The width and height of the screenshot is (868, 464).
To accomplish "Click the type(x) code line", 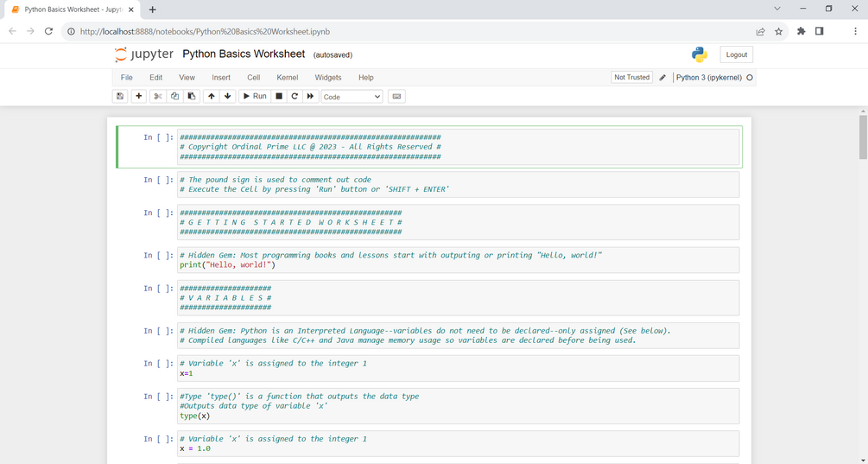I will tap(195, 416).
